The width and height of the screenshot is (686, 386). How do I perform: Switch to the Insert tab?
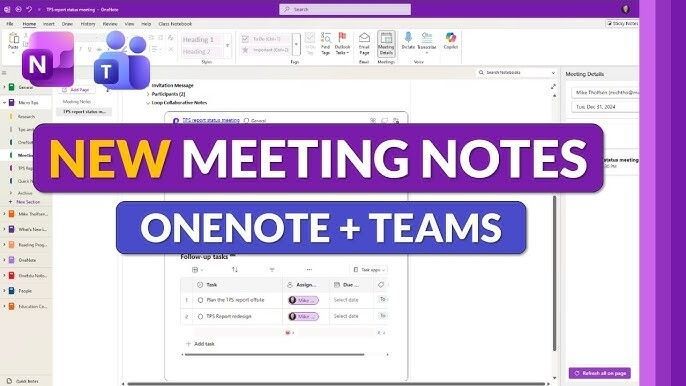tap(49, 24)
